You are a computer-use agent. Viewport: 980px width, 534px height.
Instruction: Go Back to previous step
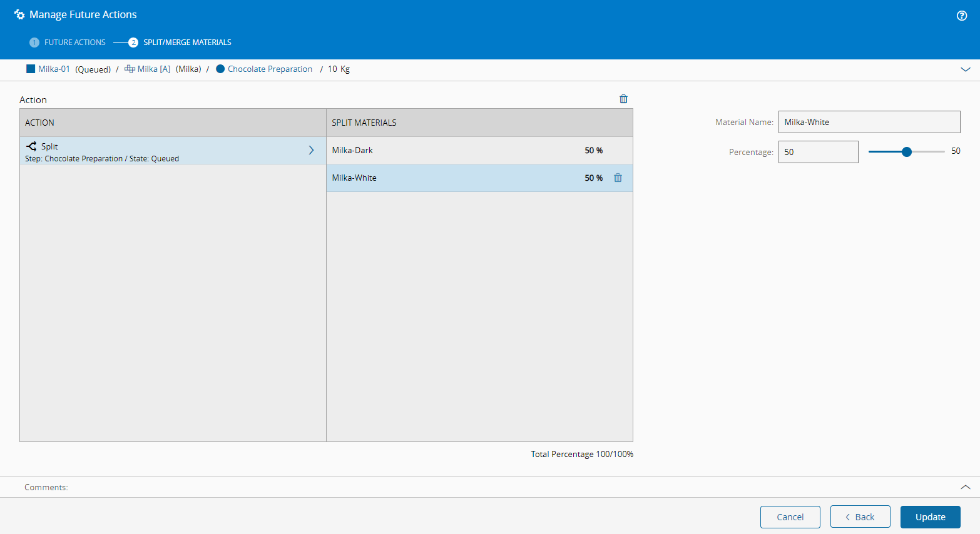click(860, 517)
